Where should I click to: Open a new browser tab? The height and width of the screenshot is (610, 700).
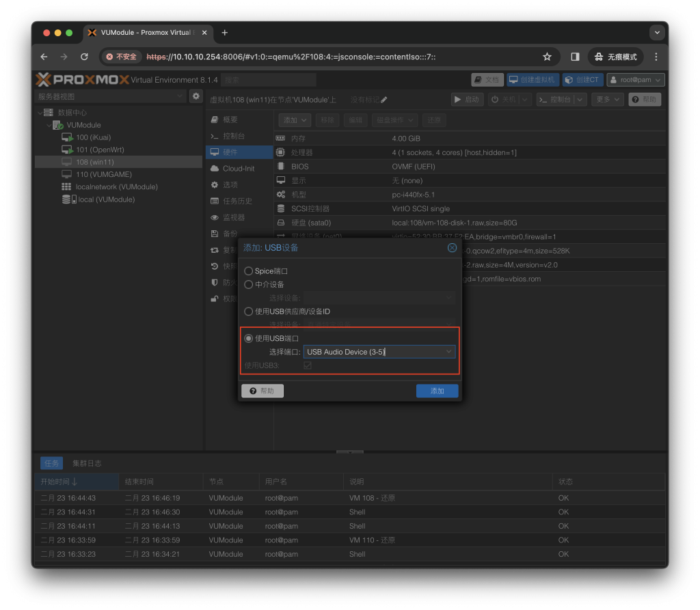224,33
